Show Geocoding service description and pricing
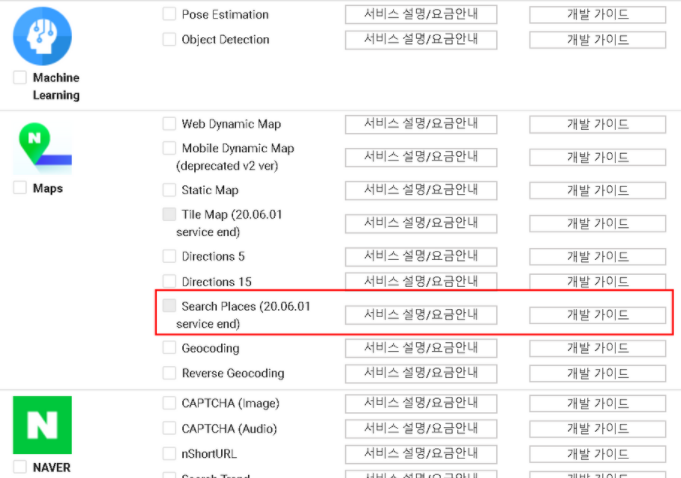The width and height of the screenshot is (681, 478). [421, 348]
